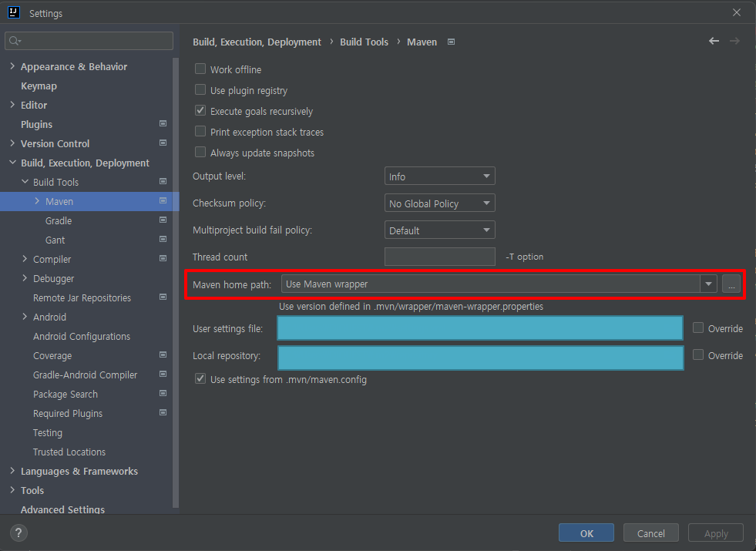Expand the Maven node chevron
This screenshot has width=756, height=551.
tap(37, 201)
